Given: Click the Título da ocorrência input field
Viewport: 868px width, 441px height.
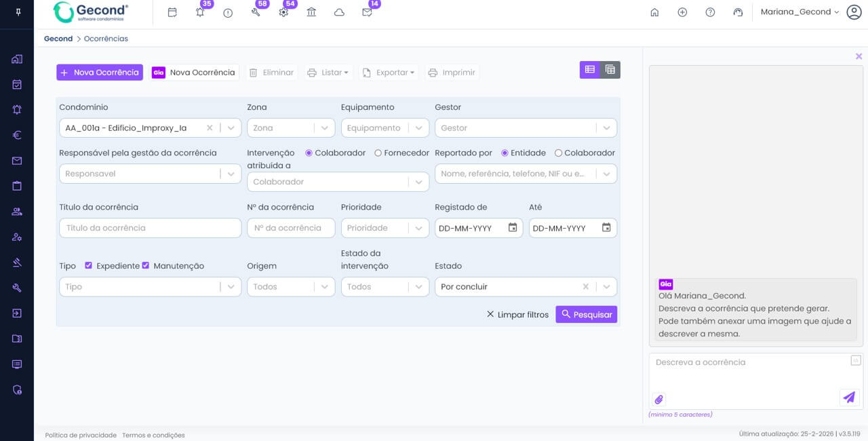Looking at the screenshot, I should click(150, 228).
